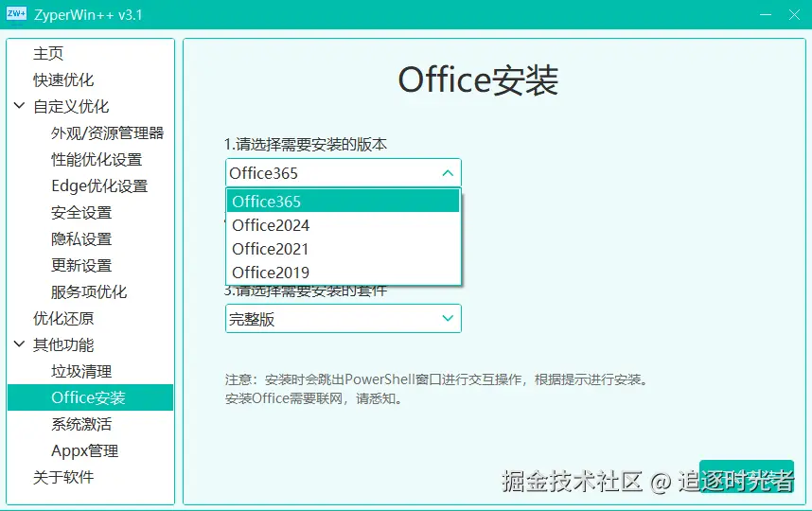The image size is (812, 511).
Task: Select 其他功能 tree item label
Action: 63,344
